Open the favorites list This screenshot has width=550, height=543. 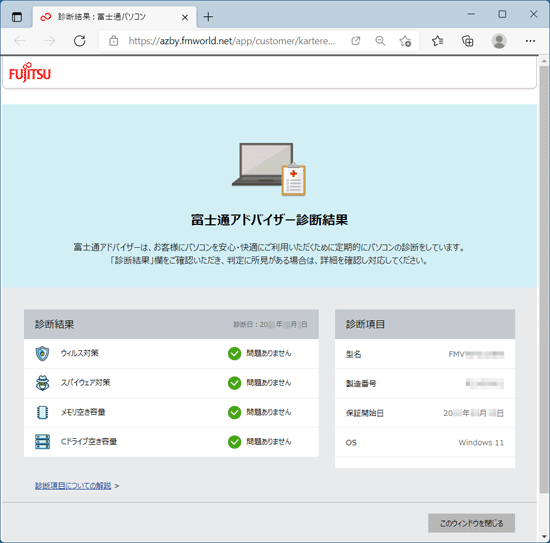[437, 41]
